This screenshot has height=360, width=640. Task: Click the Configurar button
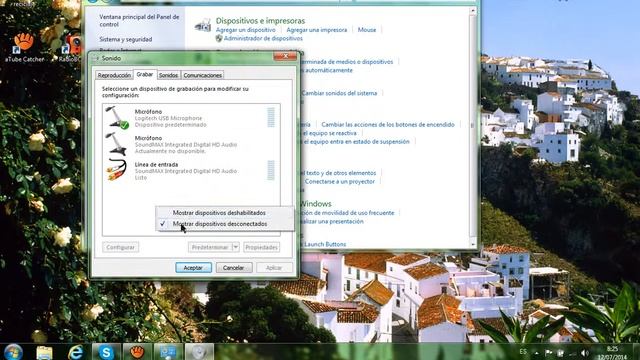tap(120, 247)
